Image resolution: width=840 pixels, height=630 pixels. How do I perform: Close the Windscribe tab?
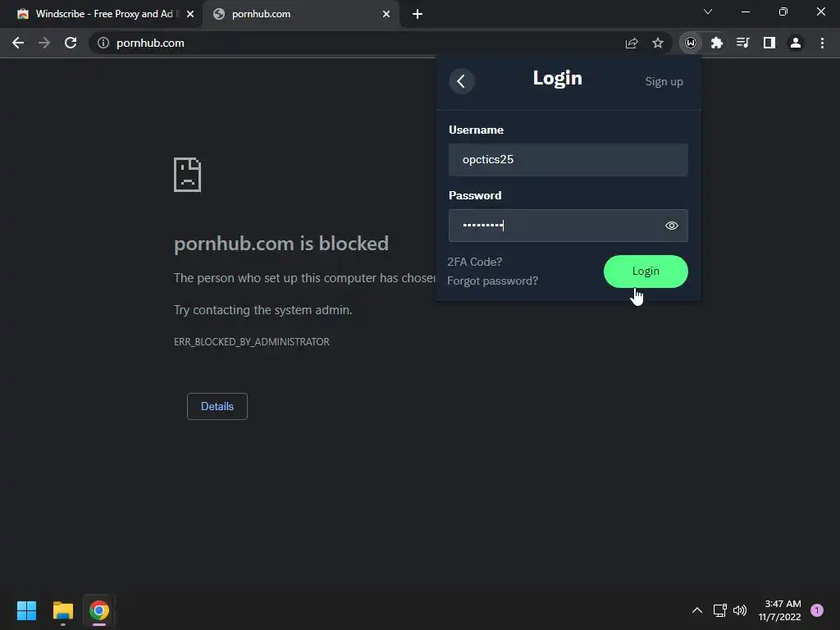(x=190, y=14)
